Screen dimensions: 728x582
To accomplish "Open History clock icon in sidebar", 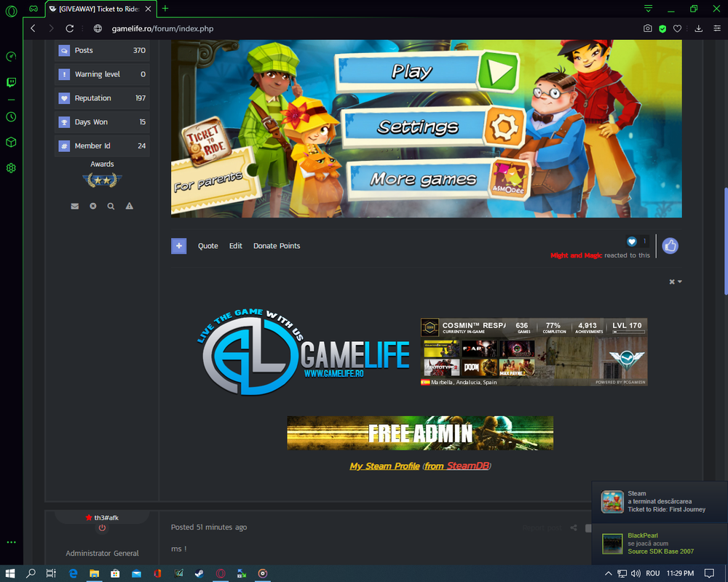I will pos(11,116).
